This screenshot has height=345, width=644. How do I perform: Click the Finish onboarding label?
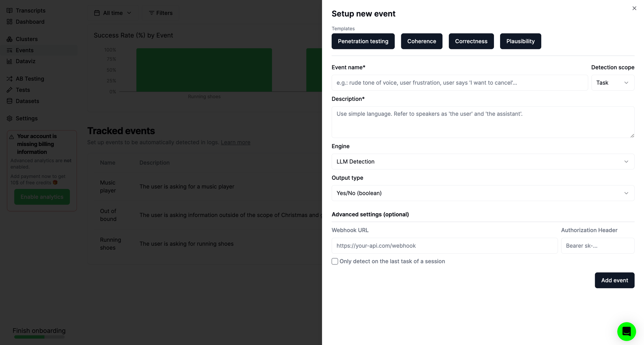(39, 331)
